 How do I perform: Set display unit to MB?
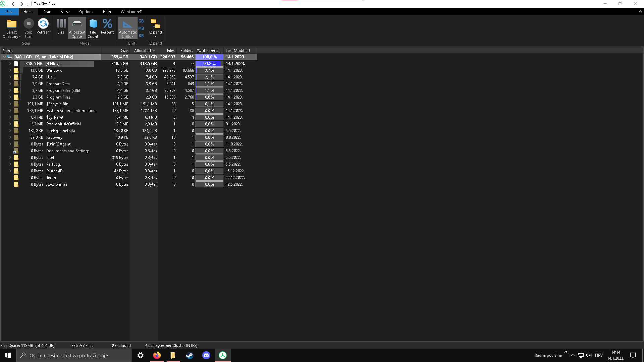[x=141, y=28]
